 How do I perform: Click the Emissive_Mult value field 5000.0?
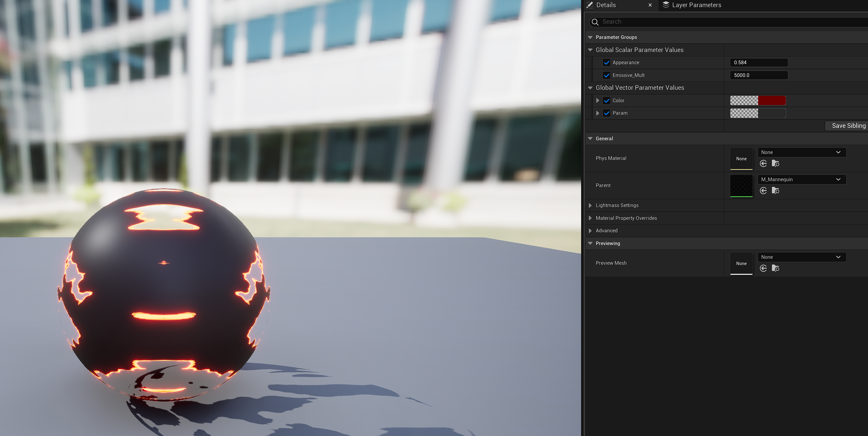click(x=758, y=75)
